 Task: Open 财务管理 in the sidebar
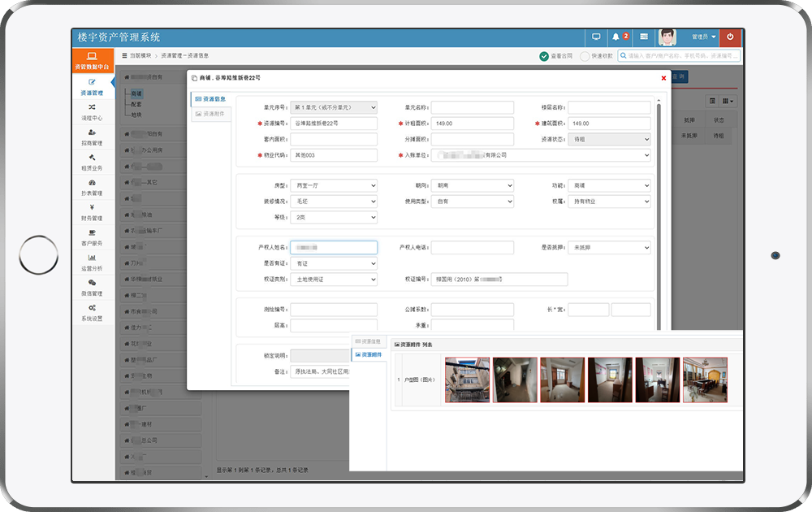point(93,212)
